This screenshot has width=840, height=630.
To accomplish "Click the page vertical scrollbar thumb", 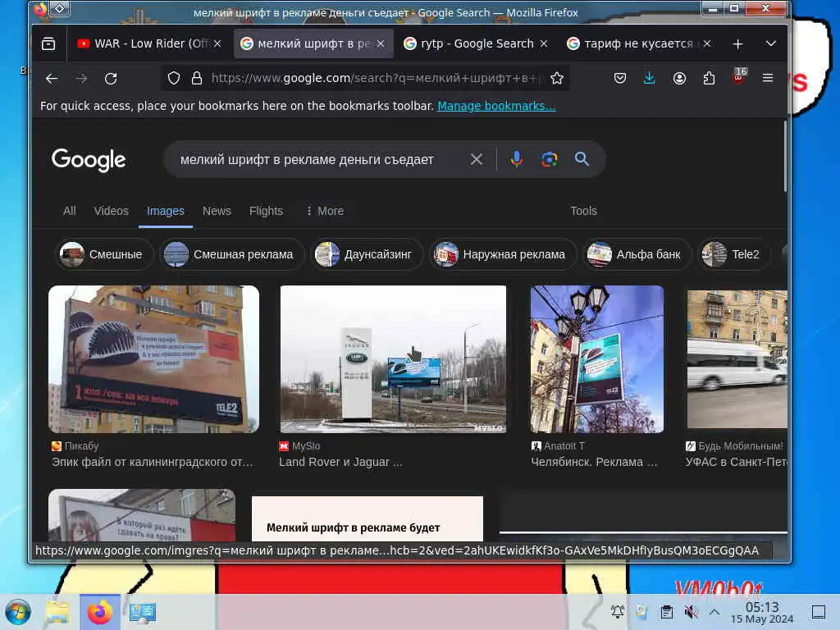I will click(x=785, y=157).
